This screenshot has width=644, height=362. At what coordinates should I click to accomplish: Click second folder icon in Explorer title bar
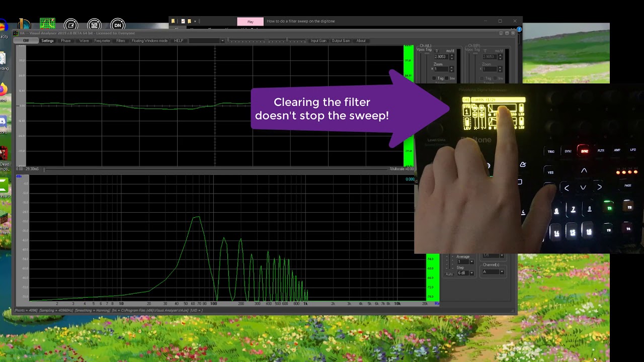189,21
